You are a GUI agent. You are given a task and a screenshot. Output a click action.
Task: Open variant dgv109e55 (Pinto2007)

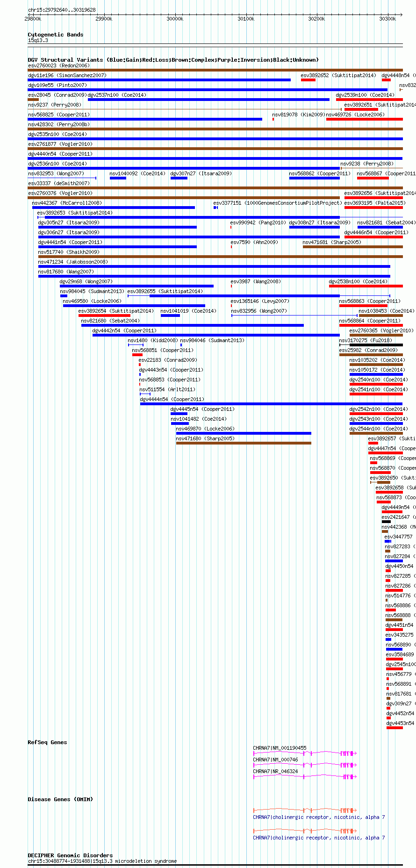(57, 85)
